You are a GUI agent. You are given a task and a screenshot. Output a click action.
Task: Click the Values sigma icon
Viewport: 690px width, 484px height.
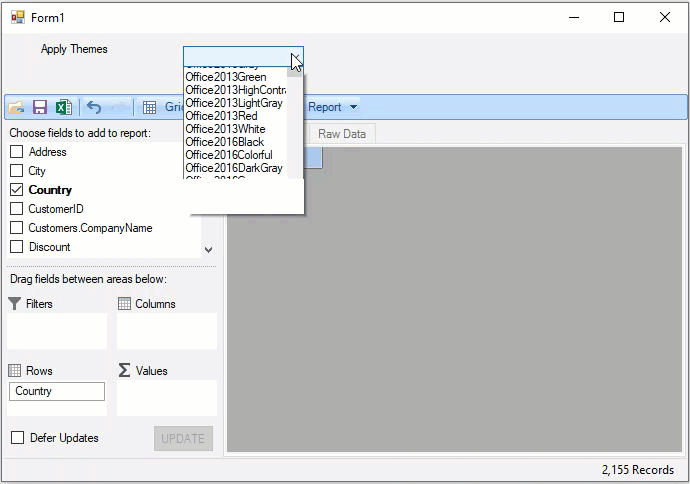tap(124, 371)
